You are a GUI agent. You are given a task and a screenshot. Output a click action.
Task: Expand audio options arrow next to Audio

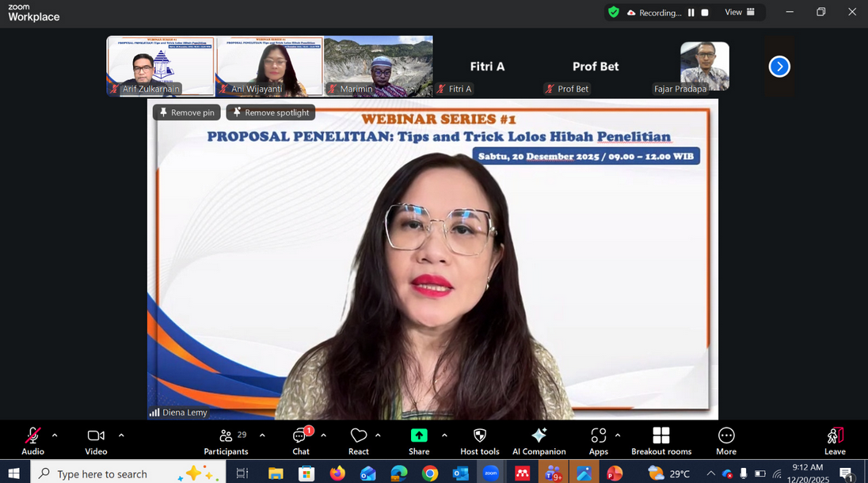(55, 435)
